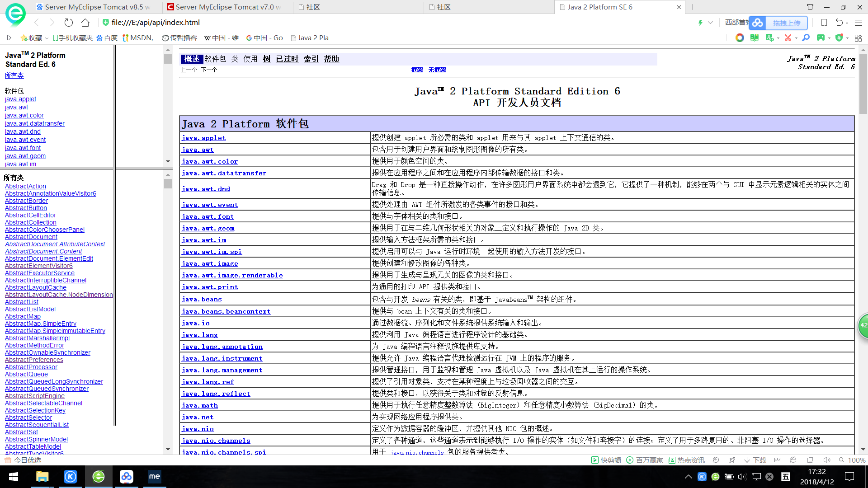Expand the bookmarks bar sidebar arrow

click(x=9, y=38)
